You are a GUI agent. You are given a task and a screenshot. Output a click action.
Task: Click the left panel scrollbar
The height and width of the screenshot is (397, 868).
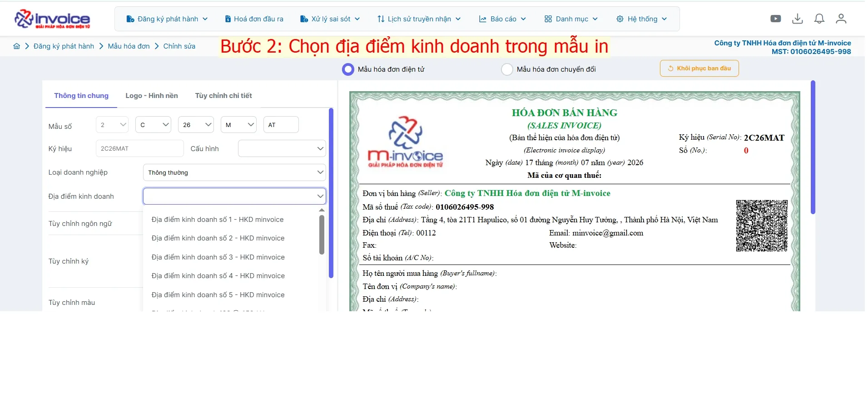(x=331, y=193)
